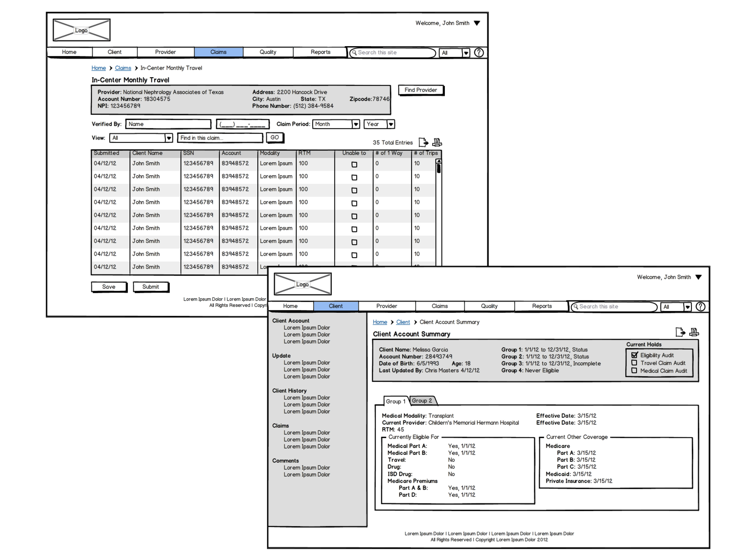Click the Verified By phone number field
The image size is (755, 560).
[x=243, y=124]
